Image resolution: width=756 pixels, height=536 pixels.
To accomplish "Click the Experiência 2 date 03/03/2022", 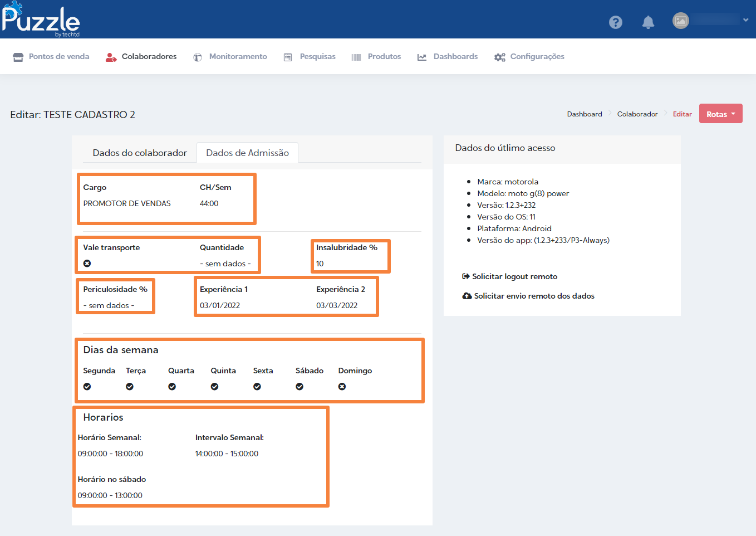I will tap(337, 305).
